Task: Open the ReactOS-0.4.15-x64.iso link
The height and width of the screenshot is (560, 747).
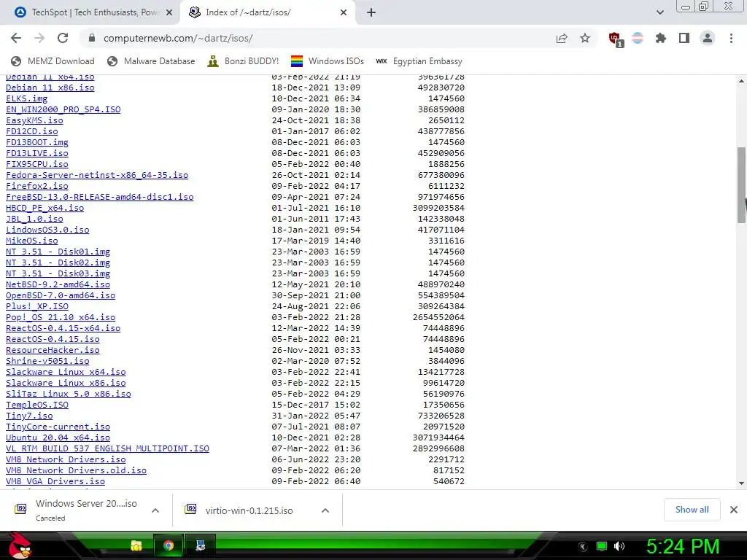Action: click(x=63, y=329)
